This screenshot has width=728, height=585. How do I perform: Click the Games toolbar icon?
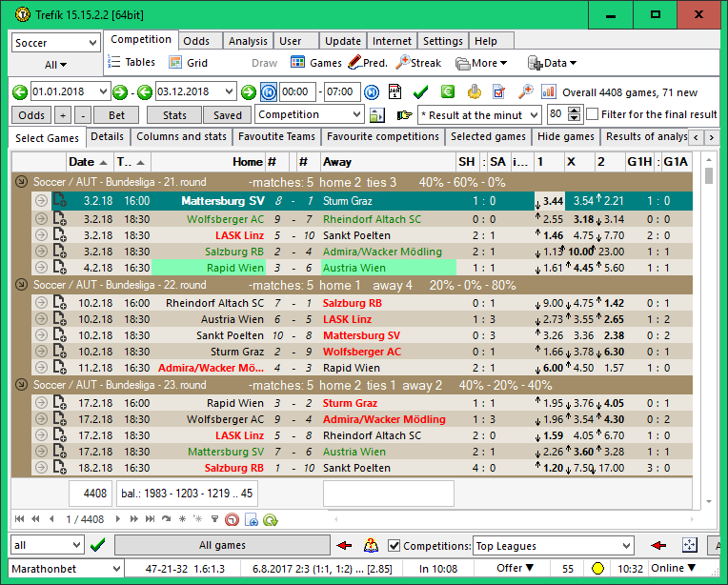pyautogui.click(x=316, y=63)
